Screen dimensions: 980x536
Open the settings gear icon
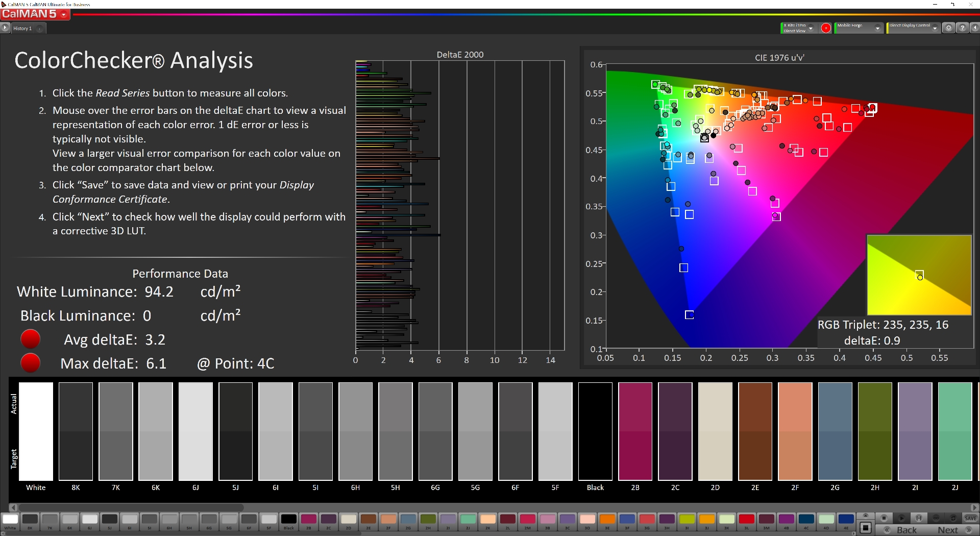pos(948,28)
